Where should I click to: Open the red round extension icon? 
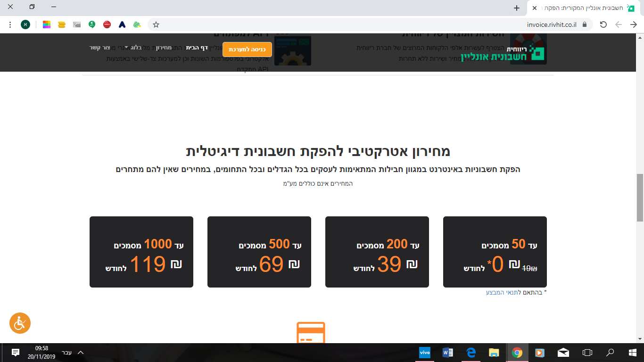(x=107, y=25)
